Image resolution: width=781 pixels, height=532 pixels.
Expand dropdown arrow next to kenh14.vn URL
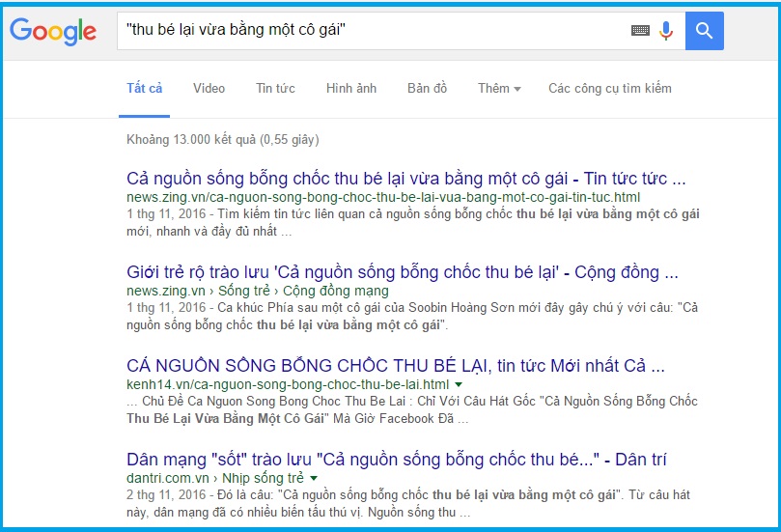tap(459, 384)
